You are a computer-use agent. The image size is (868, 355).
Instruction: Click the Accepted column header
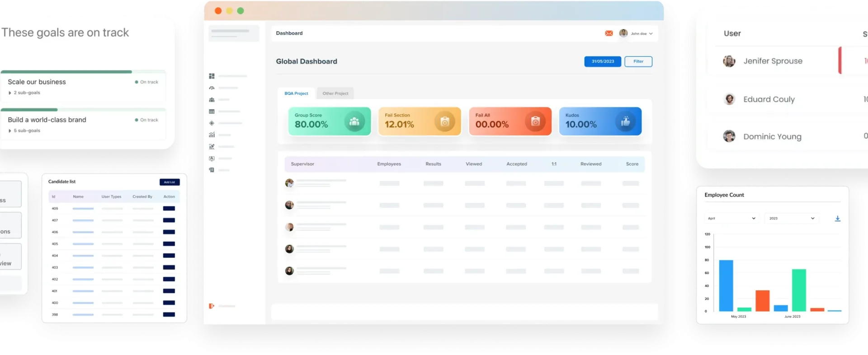(x=517, y=164)
